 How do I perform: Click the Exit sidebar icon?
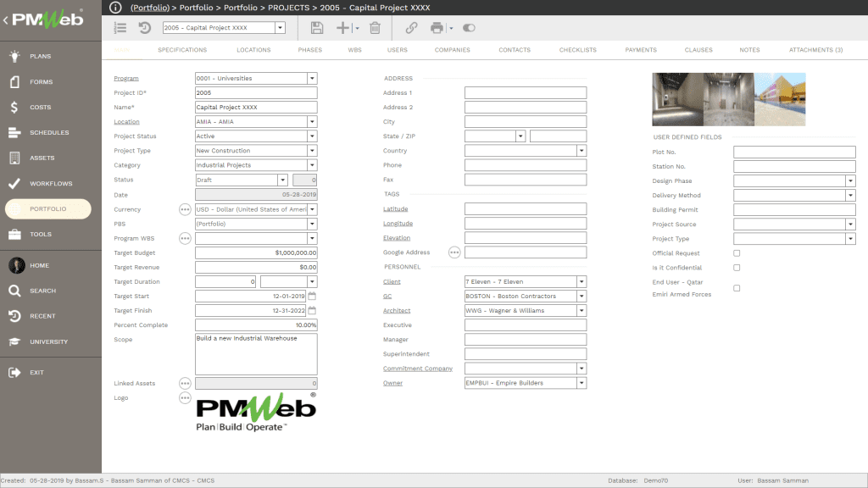[14, 373]
